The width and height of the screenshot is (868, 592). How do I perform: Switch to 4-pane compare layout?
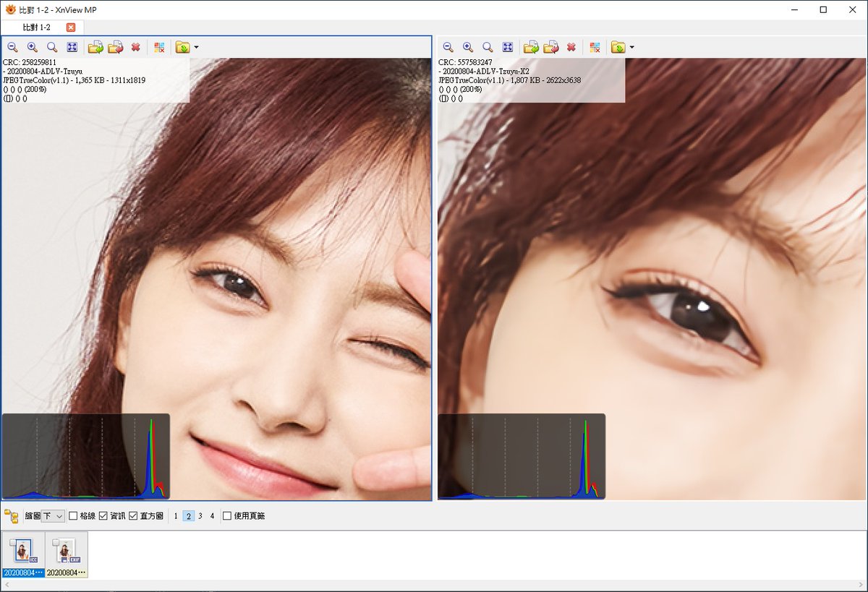(213, 516)
